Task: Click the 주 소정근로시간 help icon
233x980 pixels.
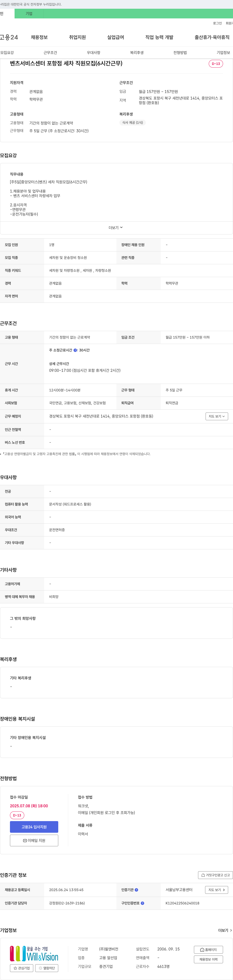Action: (75, 350)
